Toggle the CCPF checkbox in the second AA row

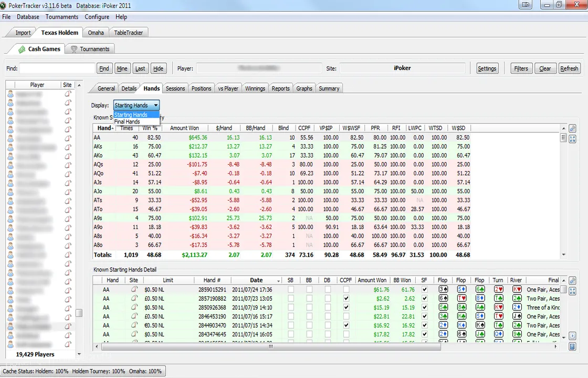345,298
